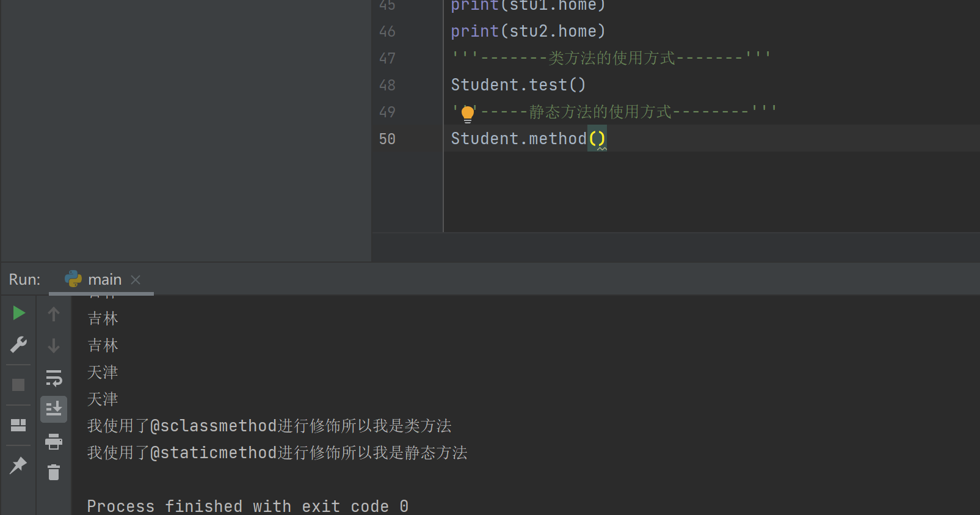Select line number 47 in gutter

coord(387,58)
